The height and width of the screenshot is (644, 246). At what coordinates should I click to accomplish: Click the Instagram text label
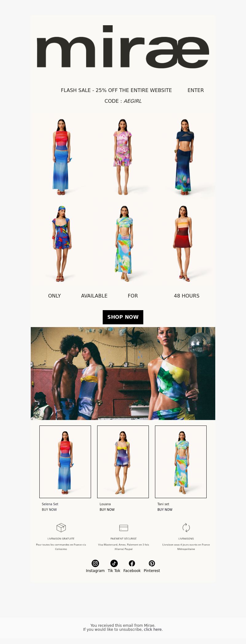(95, 570)
